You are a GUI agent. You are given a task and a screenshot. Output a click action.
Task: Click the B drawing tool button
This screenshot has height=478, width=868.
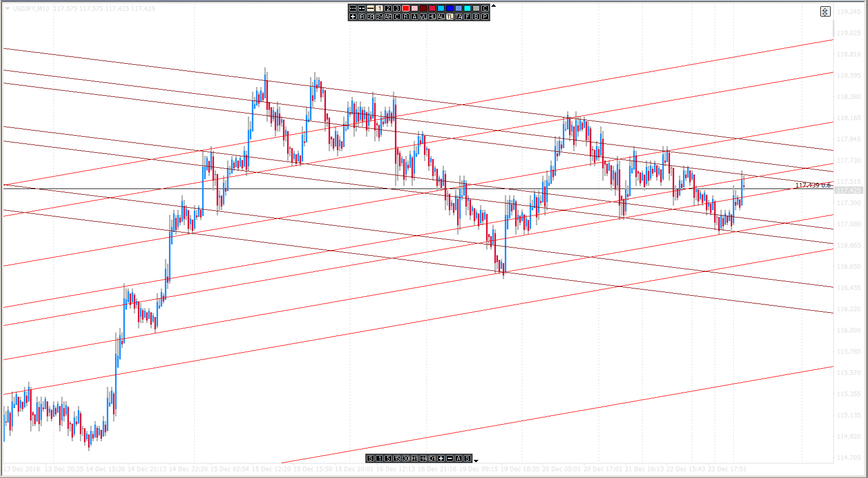[x=476, y=17]
